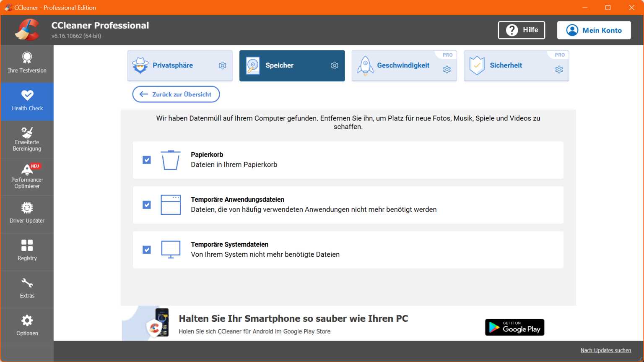Click the Nach Updates suchen link
644x362 pixels.
(605, 350)
